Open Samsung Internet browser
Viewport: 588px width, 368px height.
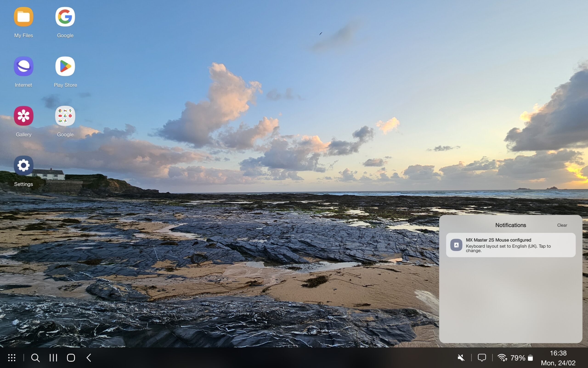pos(23,66)
